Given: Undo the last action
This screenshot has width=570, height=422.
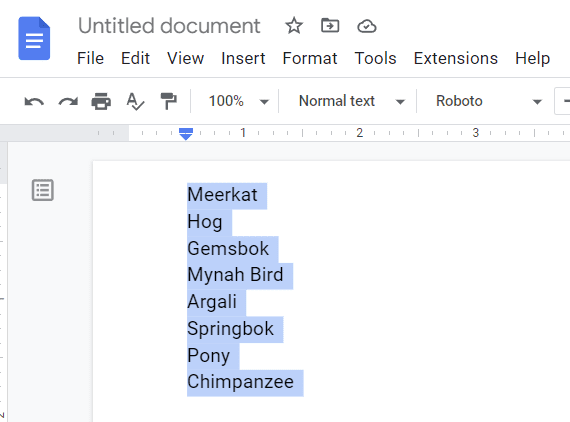Looking at the screenshot, I should coord(34,101).
